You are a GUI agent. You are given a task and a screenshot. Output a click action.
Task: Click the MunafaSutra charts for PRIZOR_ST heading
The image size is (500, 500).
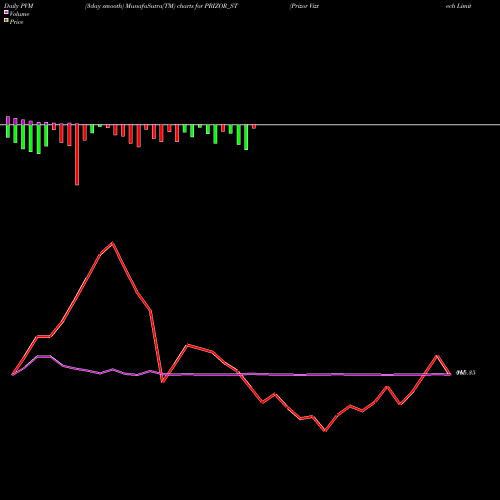pos(161,6)
